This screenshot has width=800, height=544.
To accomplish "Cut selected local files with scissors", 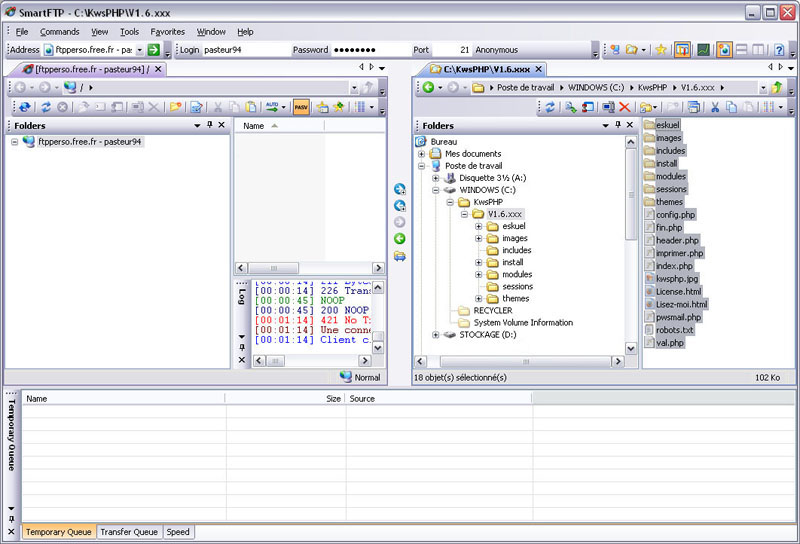I will coord(715,107).
